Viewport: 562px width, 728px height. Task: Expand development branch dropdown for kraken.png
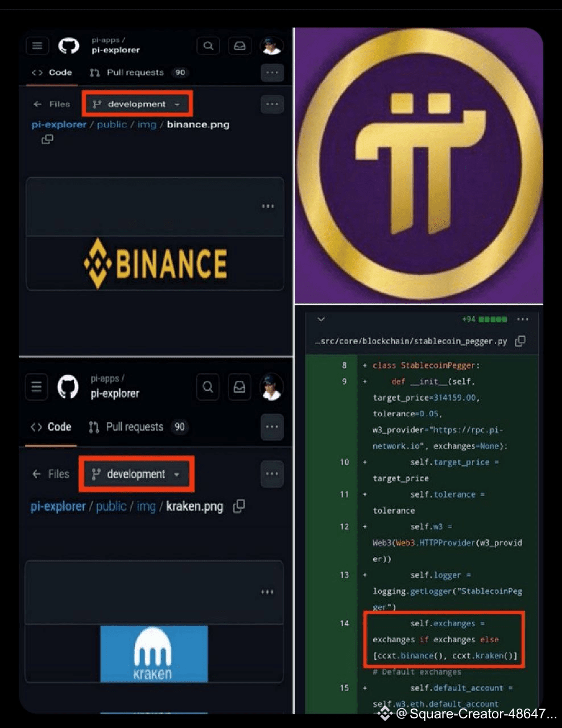coord(137,474)
